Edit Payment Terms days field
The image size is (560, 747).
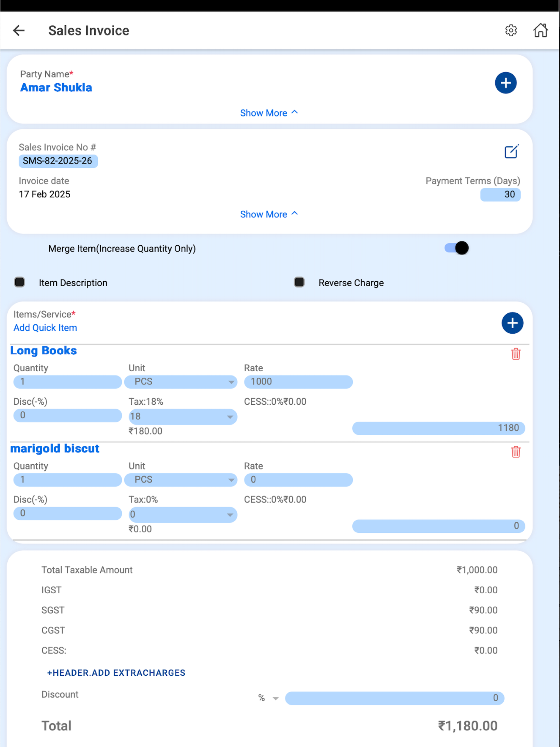(500, 194)
